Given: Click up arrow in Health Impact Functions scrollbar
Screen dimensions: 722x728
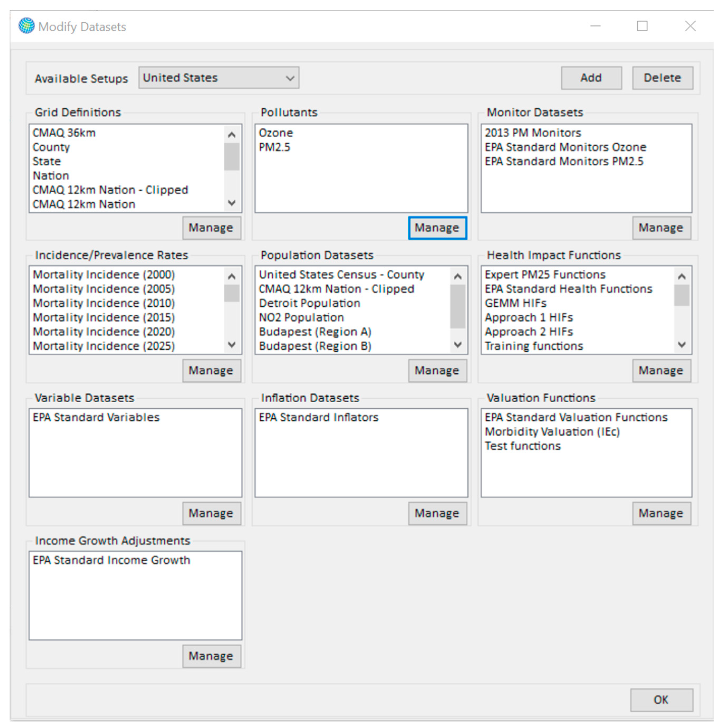Looking at the screenshot, I should (x=682, y=277).
